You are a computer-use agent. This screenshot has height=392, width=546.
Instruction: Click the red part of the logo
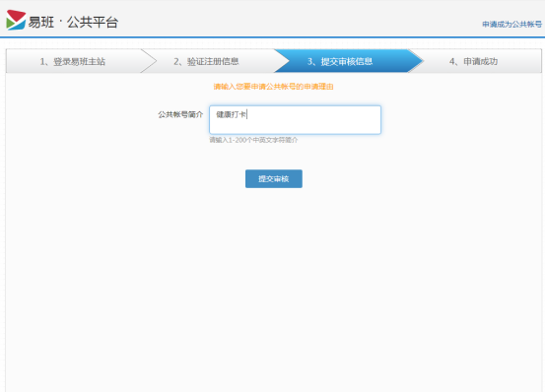[16, 15]
